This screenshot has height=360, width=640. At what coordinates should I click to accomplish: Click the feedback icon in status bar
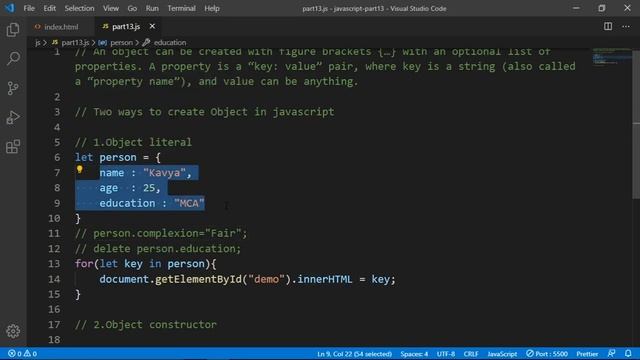[611, 353]
